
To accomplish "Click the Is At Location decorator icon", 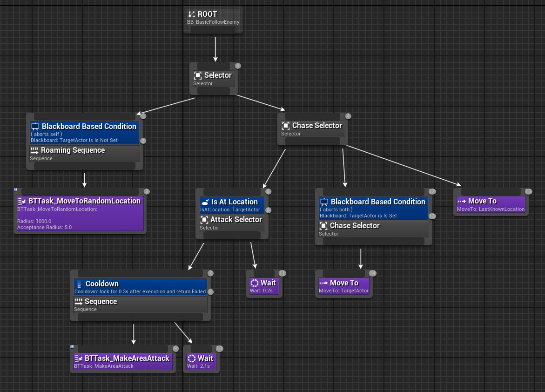I will tap(205, 202).
